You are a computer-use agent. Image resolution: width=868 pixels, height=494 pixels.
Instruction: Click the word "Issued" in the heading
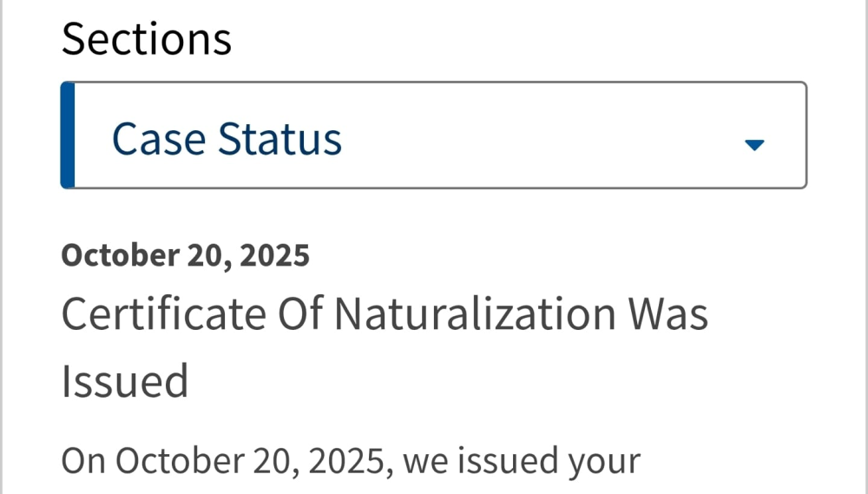(124, 381)
